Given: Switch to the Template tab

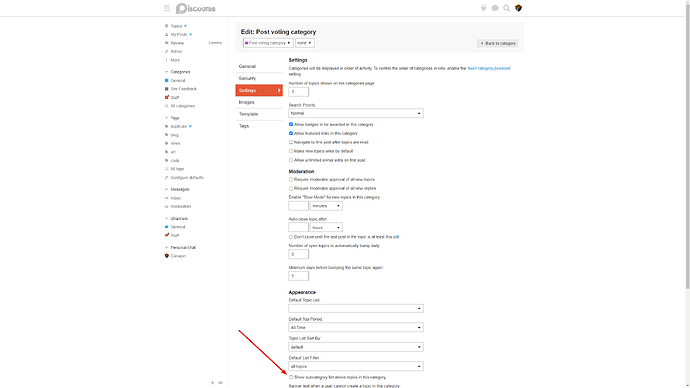Looking at the screenshot, I should [x=259, y=114].
